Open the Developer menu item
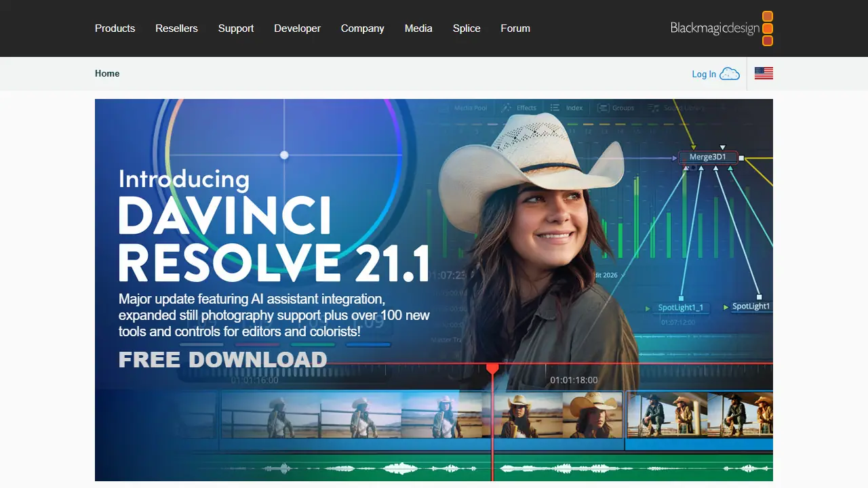Viewport: 868px width, 488px height. 297,28
